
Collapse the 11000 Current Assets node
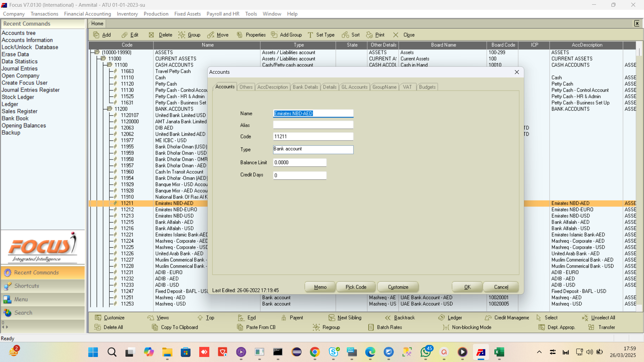point(103,59)
